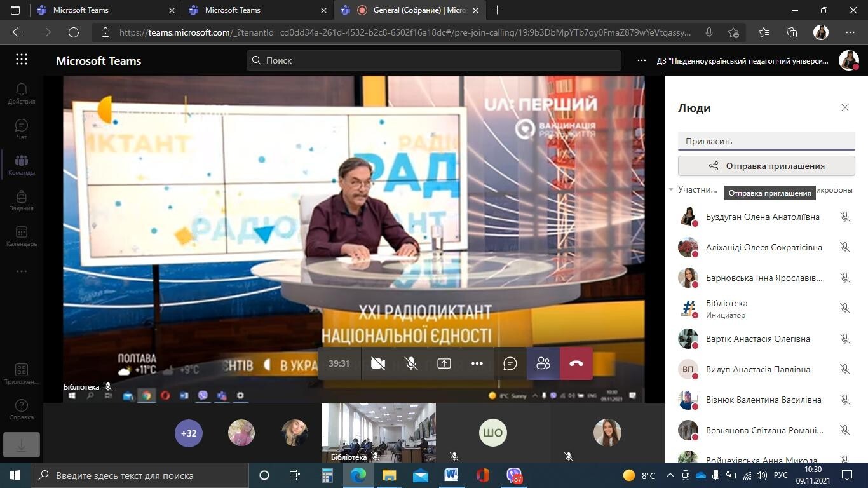Viewport: 868px width, 488px height.
Task: Show hidden system tray icons
Action: pos(670,475)
